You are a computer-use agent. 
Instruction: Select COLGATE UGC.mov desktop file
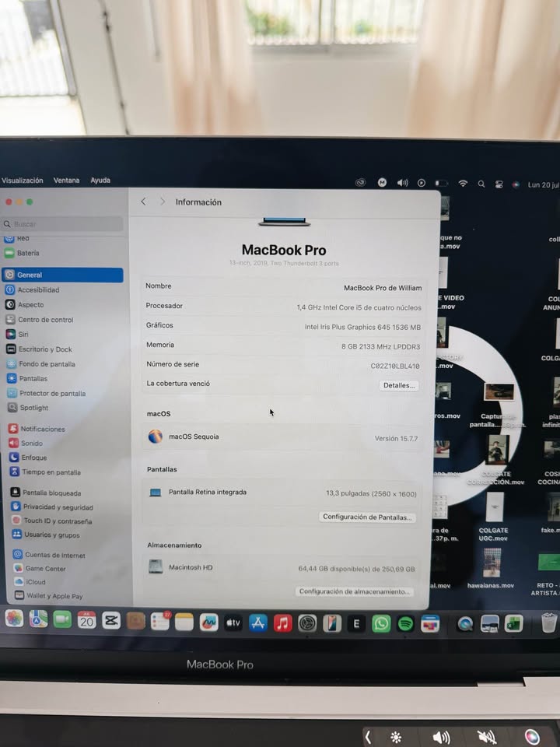[493, 517]
